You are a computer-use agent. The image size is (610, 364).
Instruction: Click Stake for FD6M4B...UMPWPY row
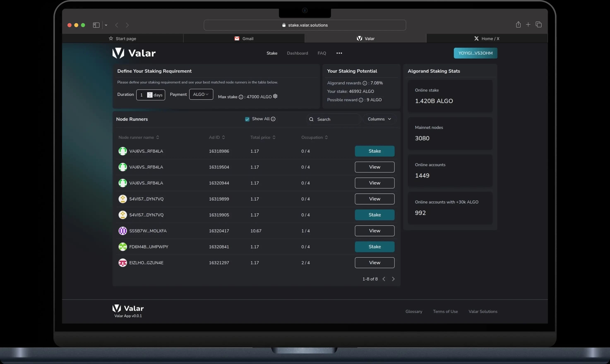pos(375,247)
